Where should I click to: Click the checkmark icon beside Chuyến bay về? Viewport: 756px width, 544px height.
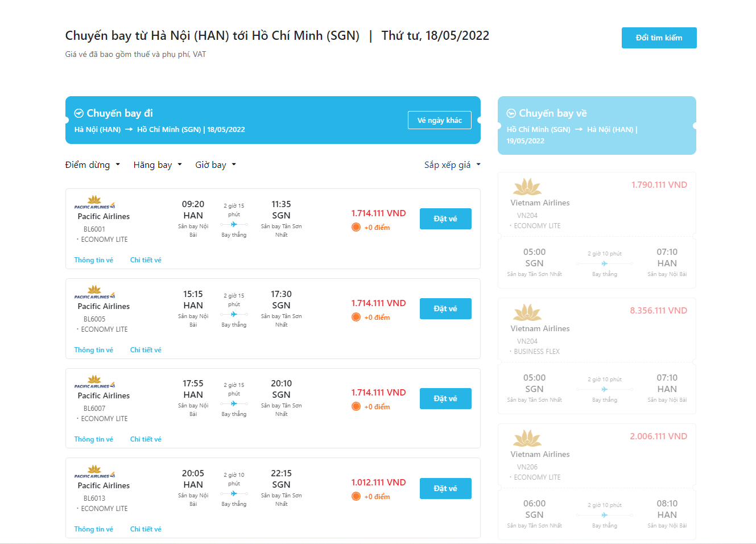point(511,113)
